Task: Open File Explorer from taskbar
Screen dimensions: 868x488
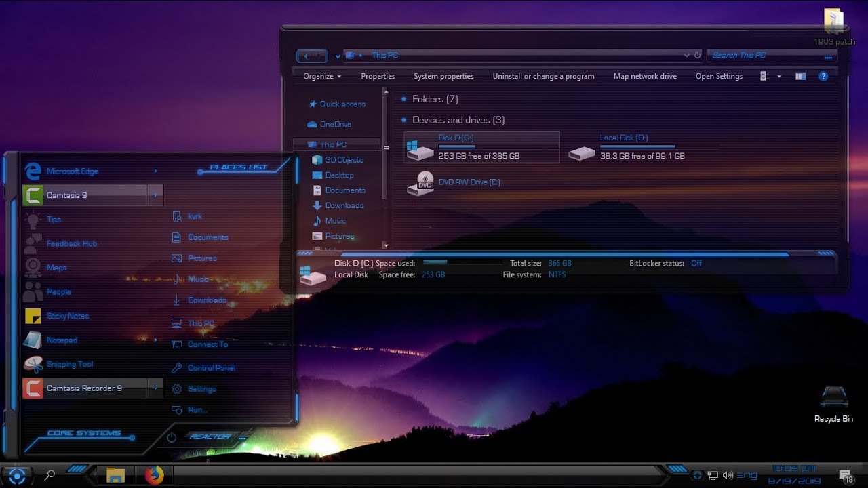Action: click(116, 476)
